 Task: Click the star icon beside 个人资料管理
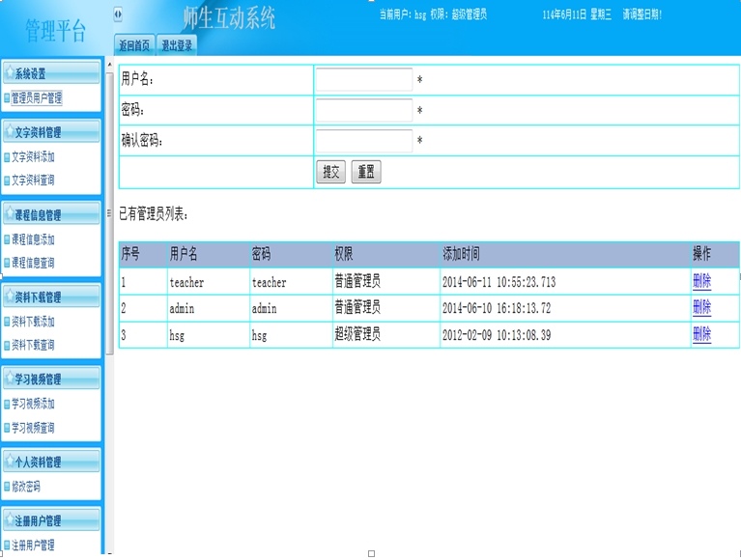(9, 461)
